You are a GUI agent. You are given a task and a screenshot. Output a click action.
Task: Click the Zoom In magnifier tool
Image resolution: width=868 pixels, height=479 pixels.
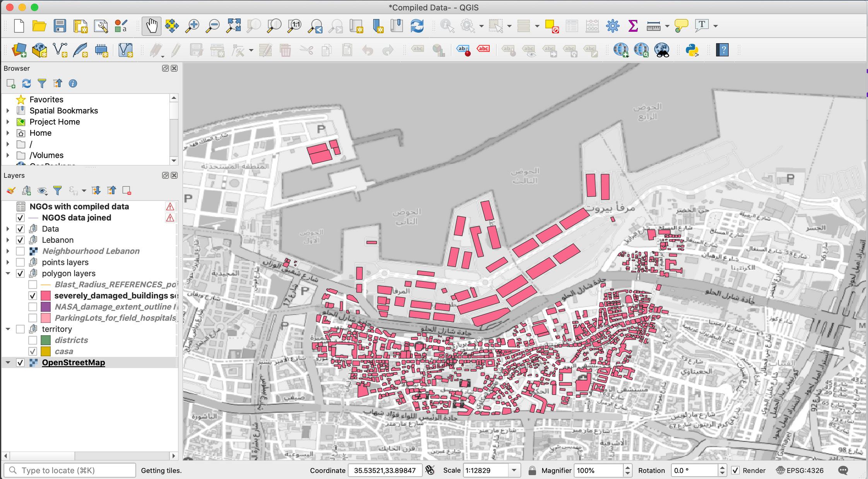[x=192, y=26]
